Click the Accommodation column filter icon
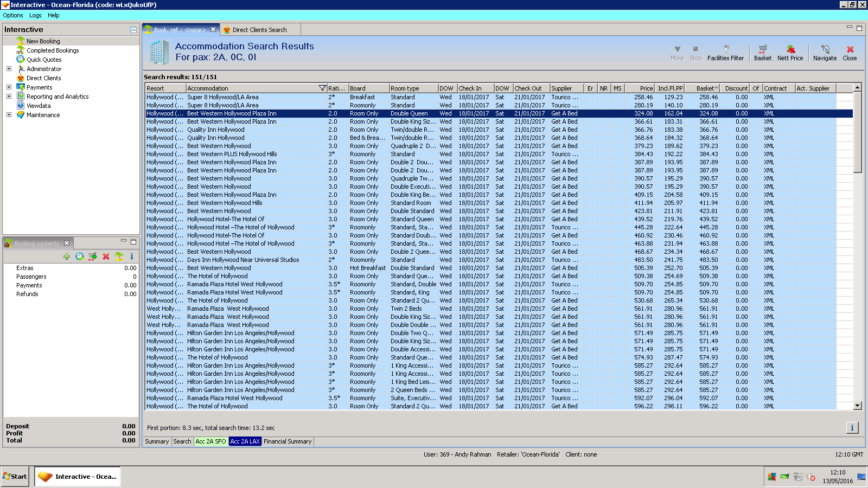Screen dimensions: 868x488 (x=322, y=88)
